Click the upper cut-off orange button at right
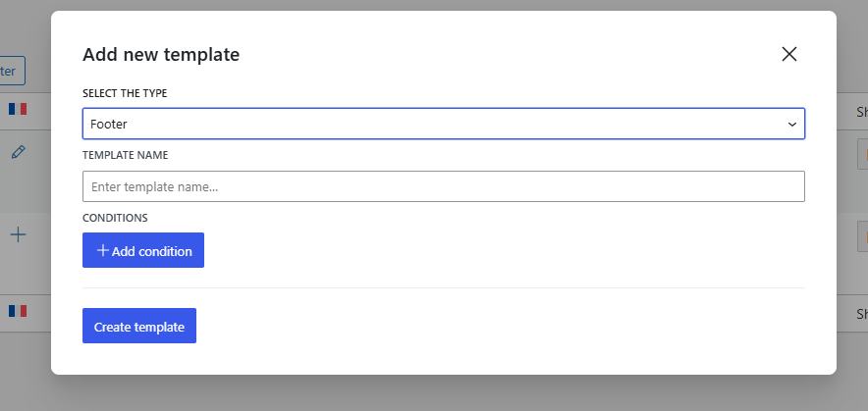Screen dimensions: 868x411 (862, 154)
